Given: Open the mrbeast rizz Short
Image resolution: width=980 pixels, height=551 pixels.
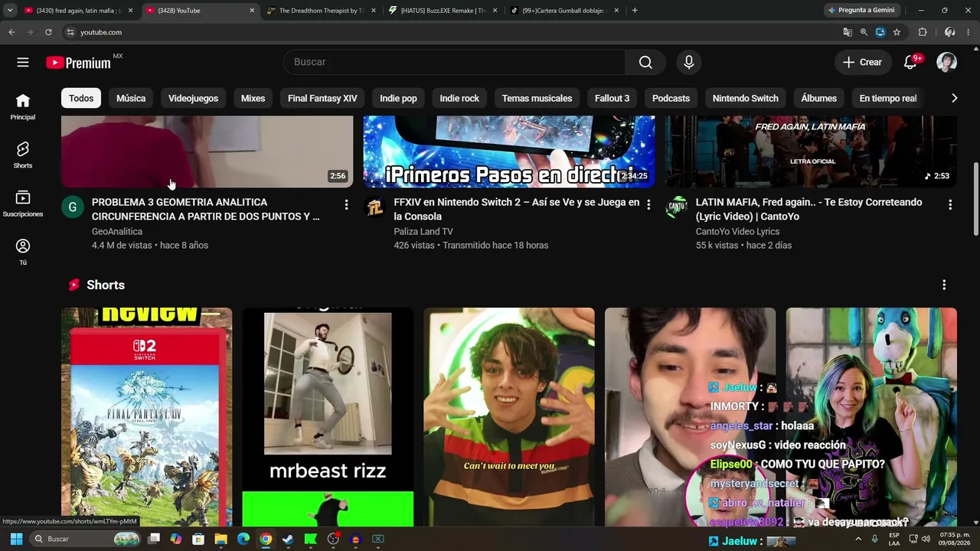Looking at the screenshot, I should click(x=328, y=417).
